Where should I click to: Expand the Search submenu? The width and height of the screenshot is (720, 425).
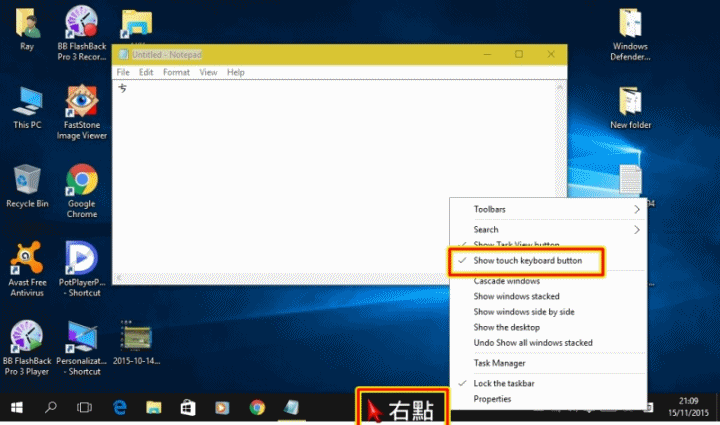[x=548, y=229]
